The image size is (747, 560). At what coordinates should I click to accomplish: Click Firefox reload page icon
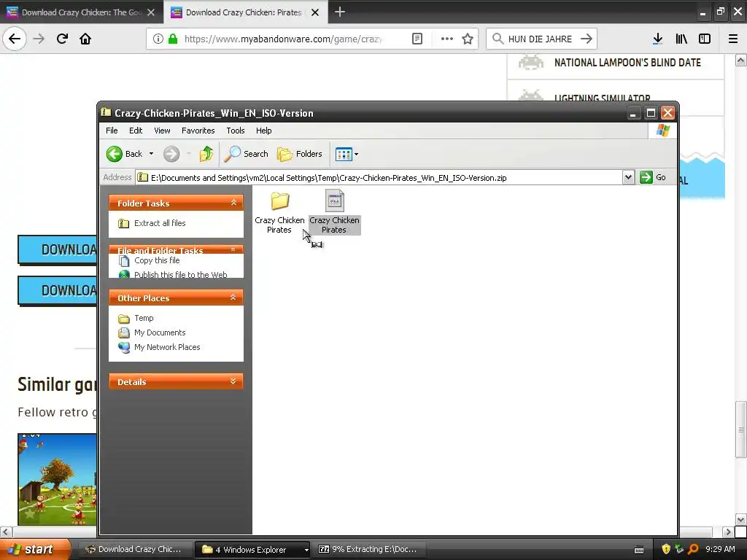pyautogui.click(x=62, y=39)
